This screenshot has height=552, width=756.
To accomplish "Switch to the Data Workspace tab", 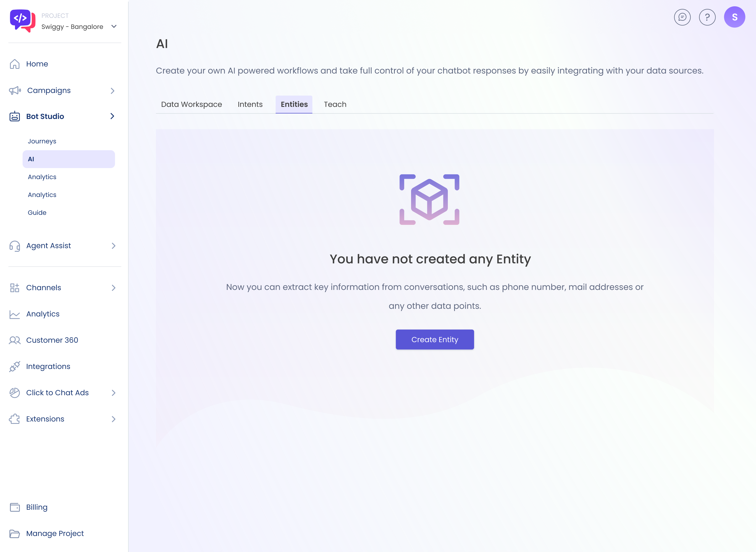I will [191, 105].
